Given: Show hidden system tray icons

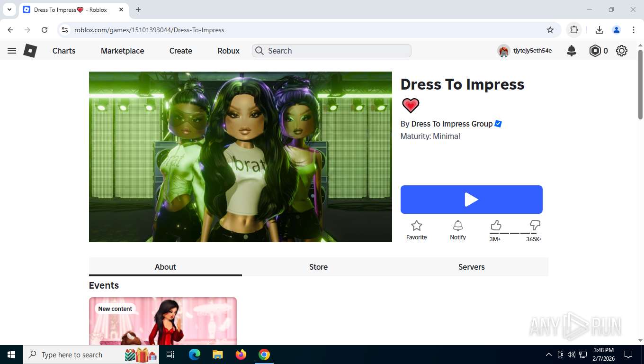Looking at the screenshot, I should click(x=549, y=355).
